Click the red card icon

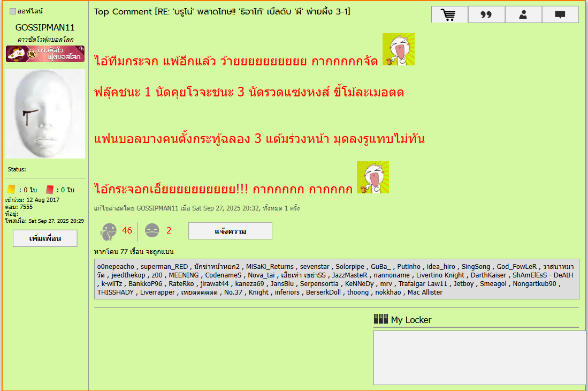pyautogui.click(x=50, y=190)
